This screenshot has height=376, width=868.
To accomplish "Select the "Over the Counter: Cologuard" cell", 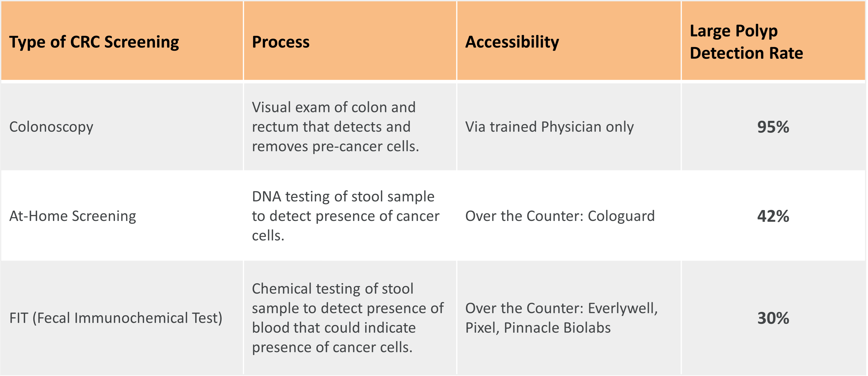I will (560, 216).
